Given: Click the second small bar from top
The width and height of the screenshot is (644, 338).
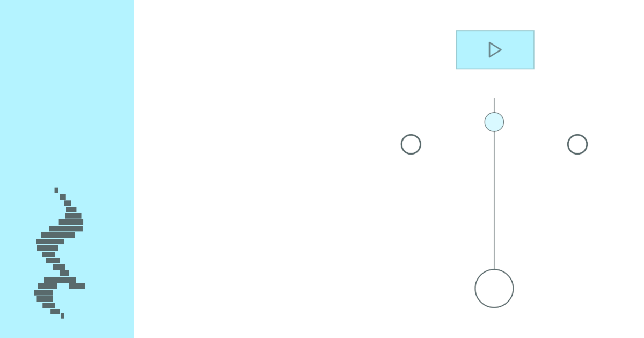Looking at the screenshot, I should tap(63, 197).
